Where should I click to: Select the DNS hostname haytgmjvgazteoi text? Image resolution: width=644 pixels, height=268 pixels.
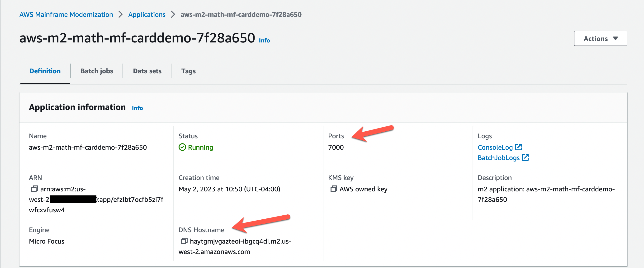pyautogui.click(x=235, y=246)
